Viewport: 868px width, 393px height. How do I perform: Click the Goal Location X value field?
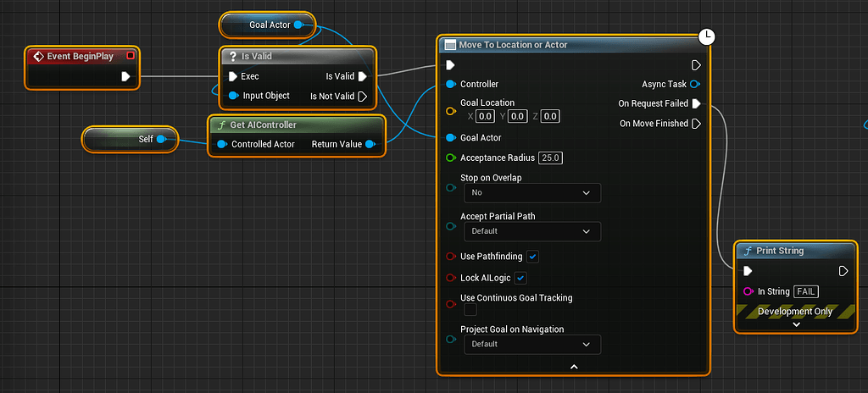pos(485,116)
